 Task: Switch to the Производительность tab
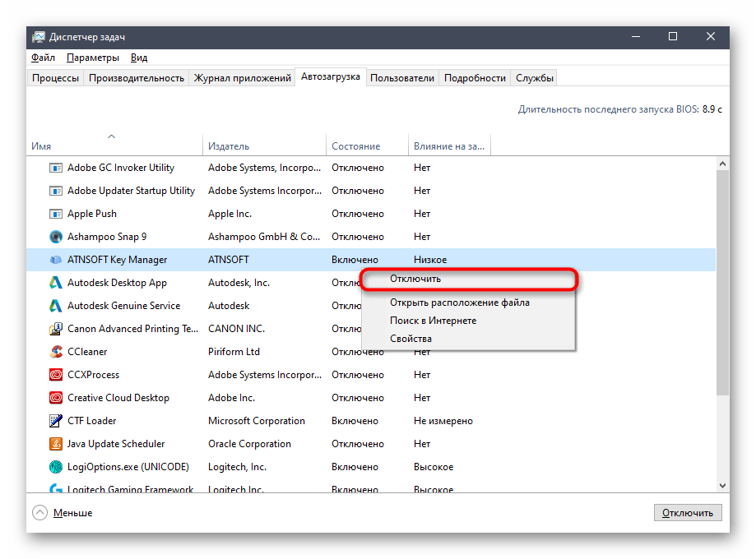point(137,78)
